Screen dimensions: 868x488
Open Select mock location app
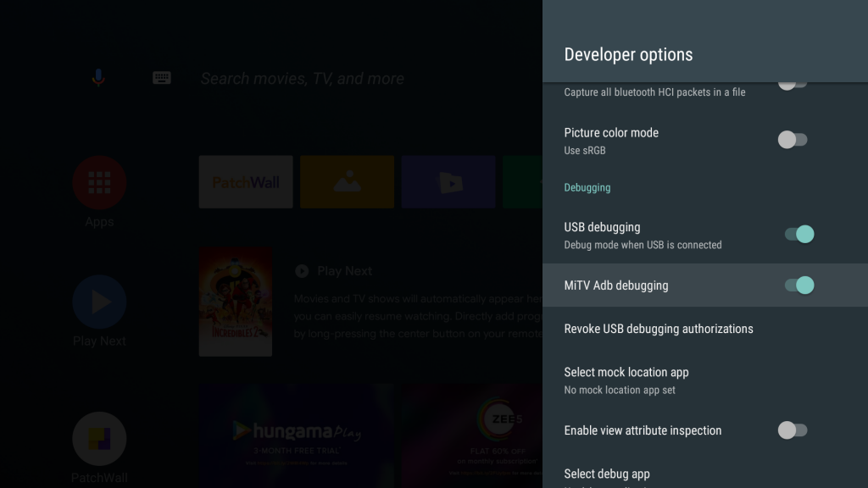(705, 380)
